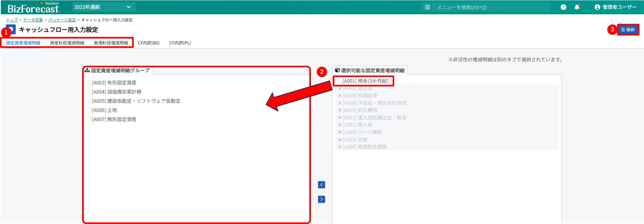The image size is (644, 224).
Task: Switch to the 資産科目増減明細 tab
Action: [x=67, y=43]
